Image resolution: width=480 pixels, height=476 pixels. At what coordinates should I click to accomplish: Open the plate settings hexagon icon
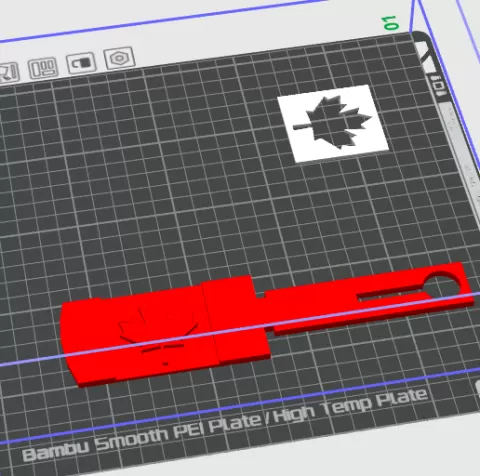[x=119, y=58]
